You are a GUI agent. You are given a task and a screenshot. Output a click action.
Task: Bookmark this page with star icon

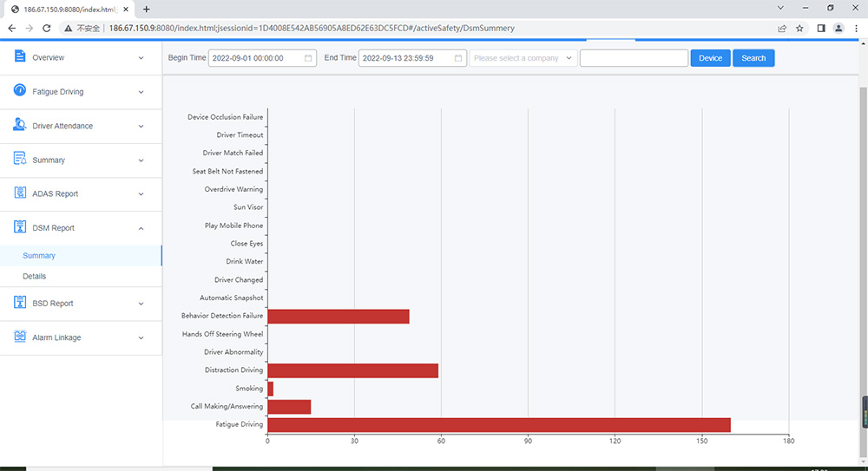[799, 29]
